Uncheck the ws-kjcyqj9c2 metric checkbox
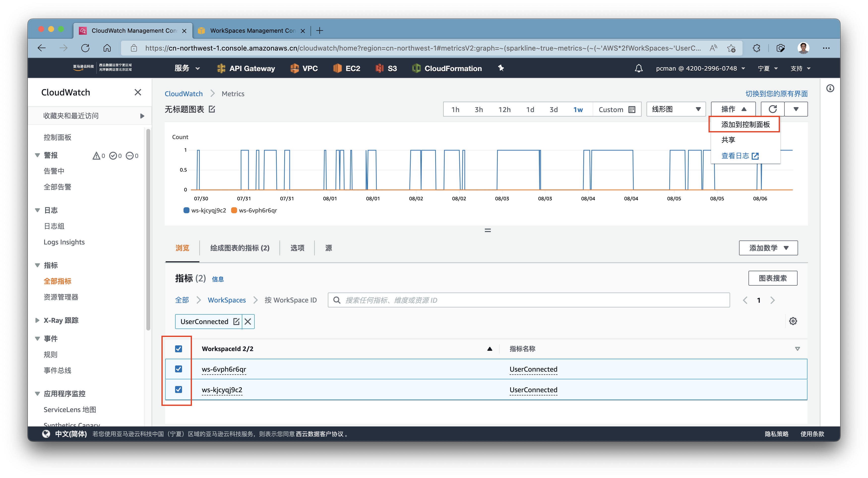The width and height of the screenshot is (868, 478). [x=179, y=389]
